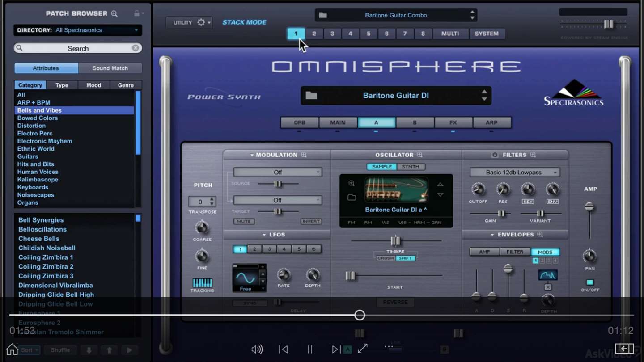The width and height of the screenshot is (644, 362).
Task: Click the soundsource zoom icon in sample display
Action: (x=352, y=183)
